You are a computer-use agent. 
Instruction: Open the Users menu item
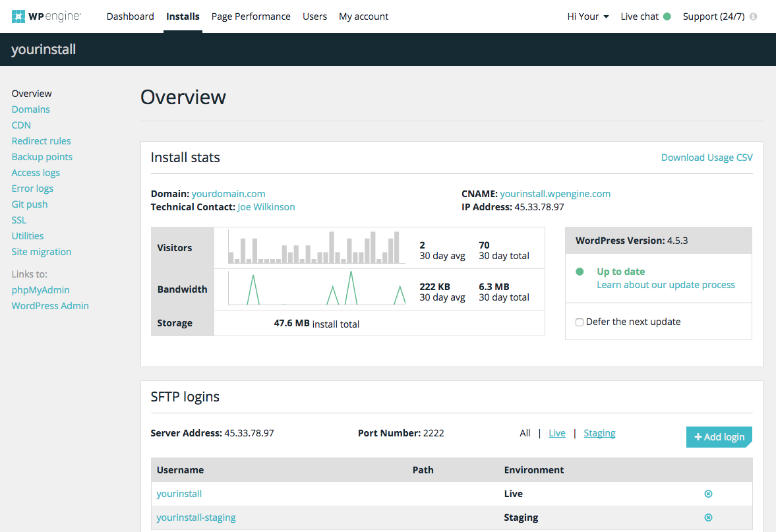(x=314, y=16)
